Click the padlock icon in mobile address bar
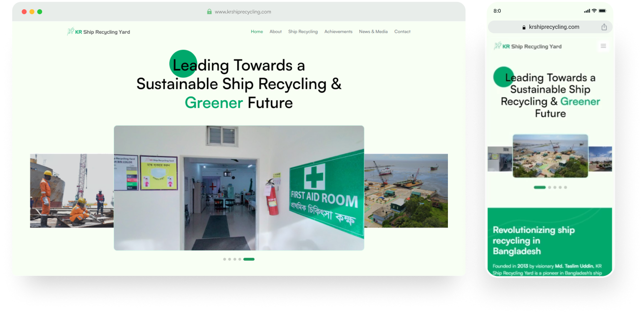The width and height of the screenshot is (644, 316). click(524, 27)
